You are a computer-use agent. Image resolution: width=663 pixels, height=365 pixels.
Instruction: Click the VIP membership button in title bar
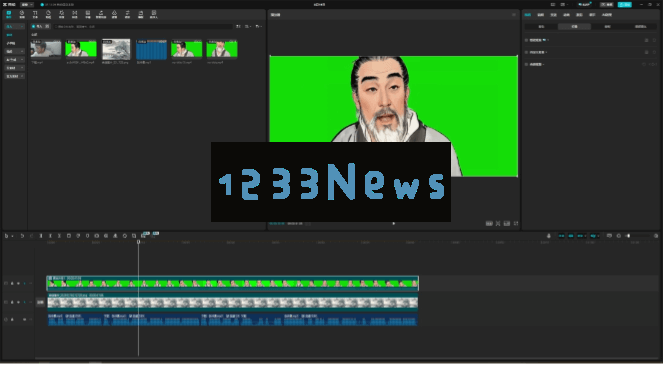click(x=585, y=4)
